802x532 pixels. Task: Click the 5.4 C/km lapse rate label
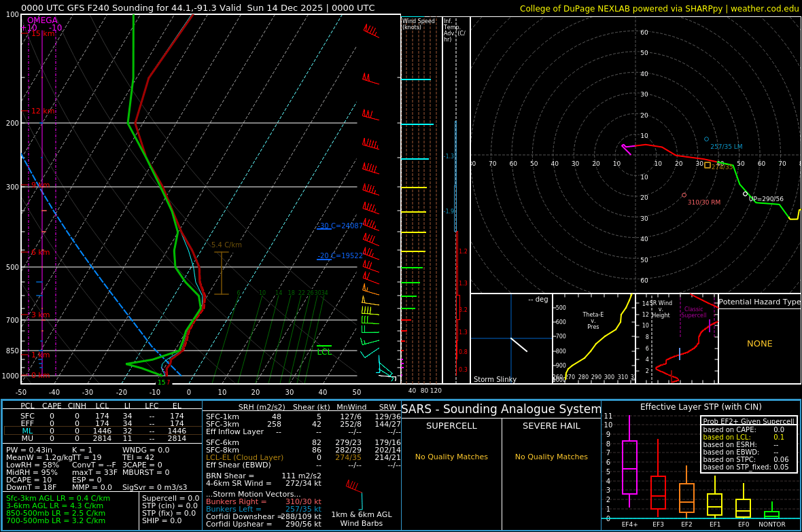pos(226,245)
